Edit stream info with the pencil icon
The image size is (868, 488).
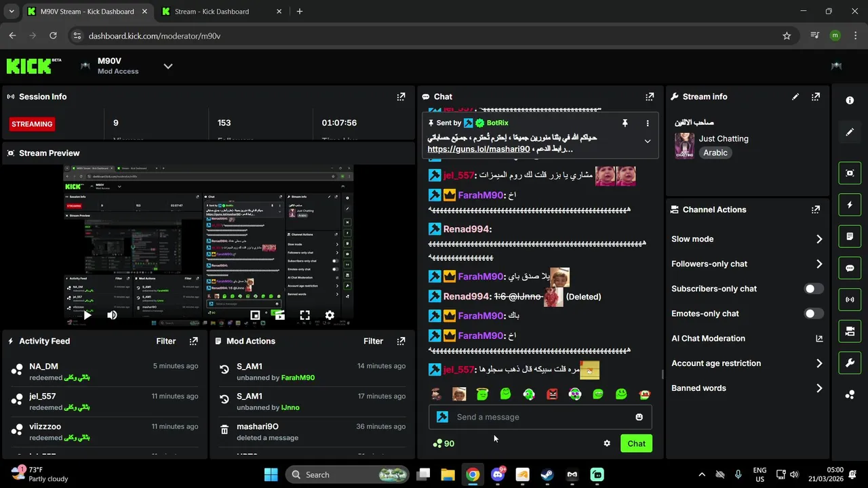tap(795, 97)
